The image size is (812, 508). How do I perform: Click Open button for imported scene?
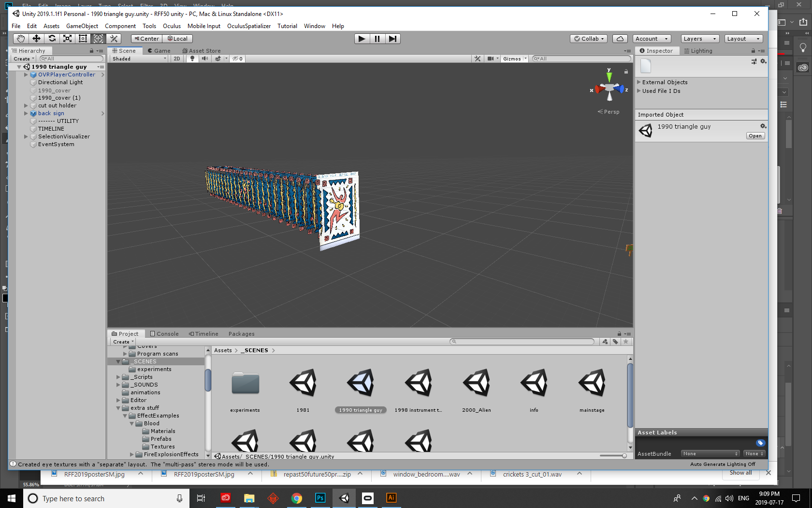[755, 136]
